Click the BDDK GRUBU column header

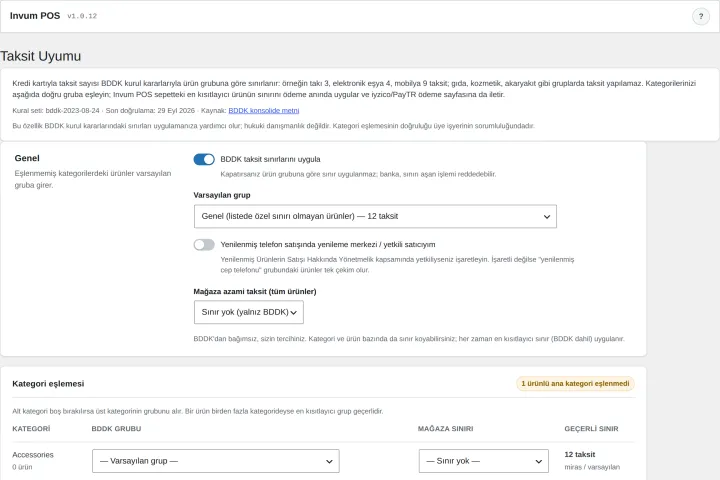[116, 429]
